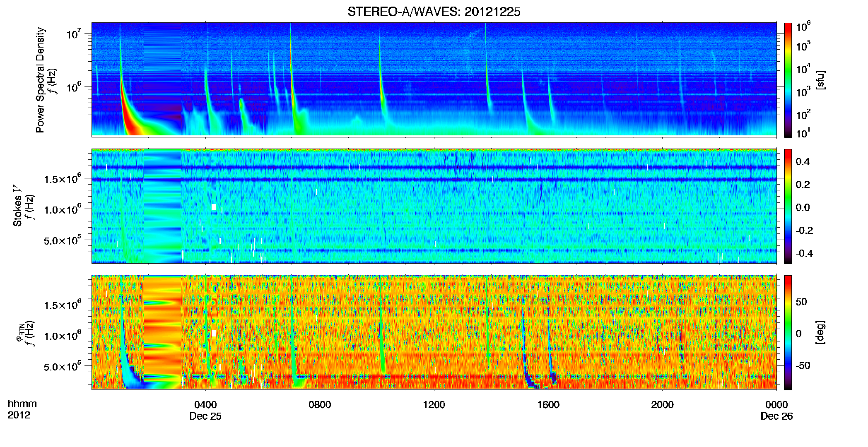The width and height of the screenshot is (868, 447).
Task: Click the "0400" time axis tick label
Action: (x=205, y=404)
